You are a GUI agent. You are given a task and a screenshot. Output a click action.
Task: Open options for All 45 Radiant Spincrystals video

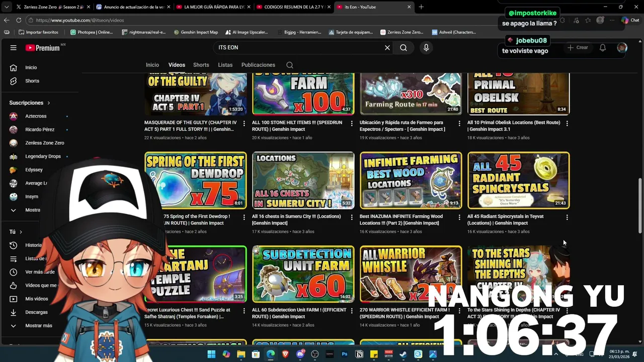coord(567,217)
